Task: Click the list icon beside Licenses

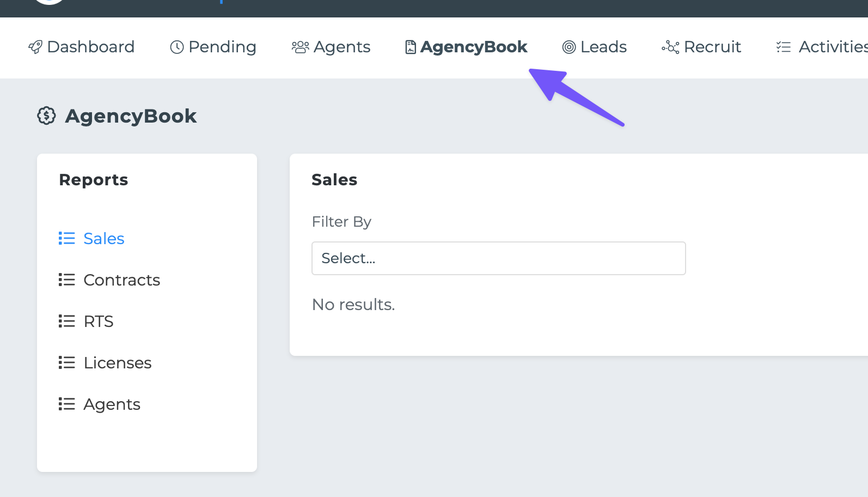Action: pos(66,363)
